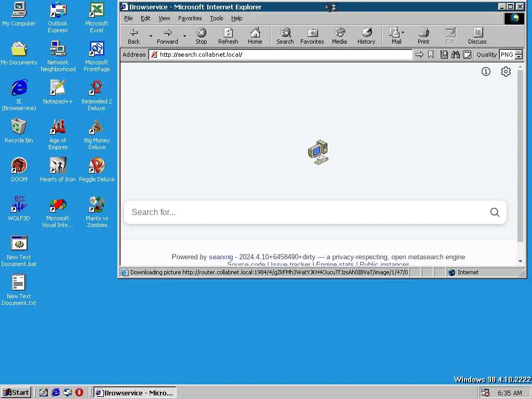Open the Back history dropdown arrow

coord(151,36)
